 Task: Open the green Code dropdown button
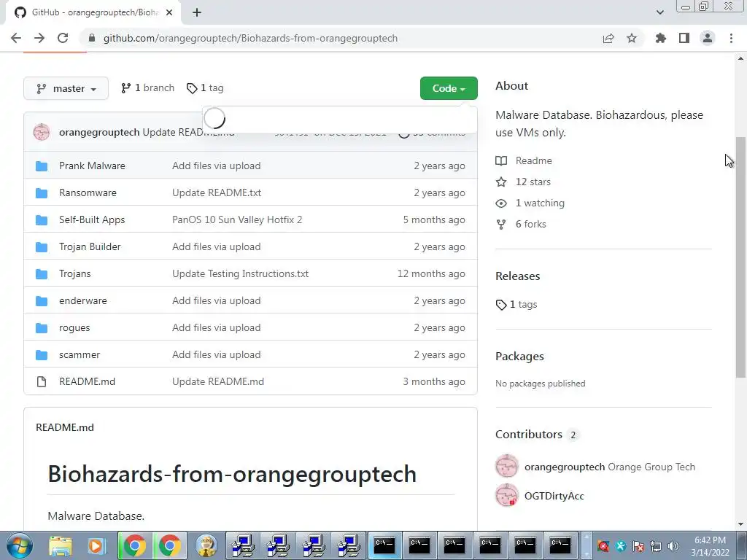point(449,88)
